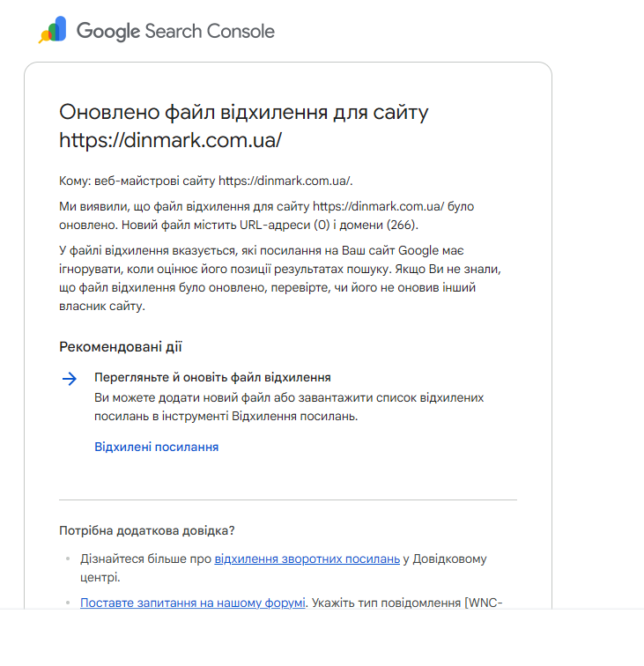644x666 pixels.
Task: Open the "Відхилені посилання" link
Action: tap(156, 447)
